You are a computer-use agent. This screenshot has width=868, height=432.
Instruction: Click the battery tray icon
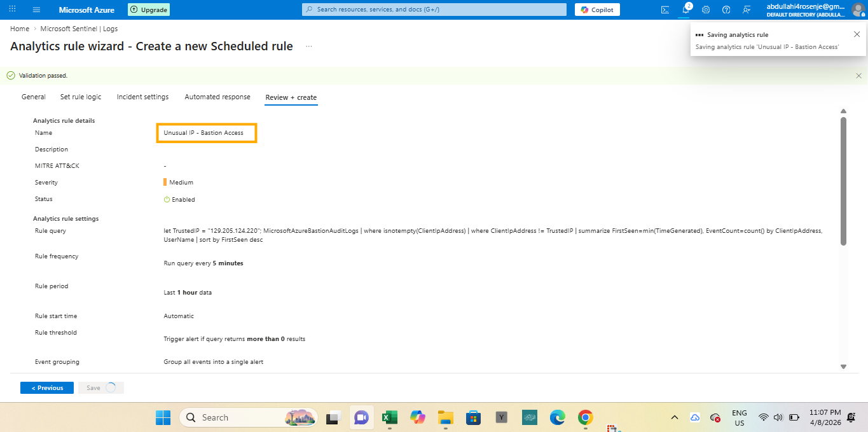(794, 417)
